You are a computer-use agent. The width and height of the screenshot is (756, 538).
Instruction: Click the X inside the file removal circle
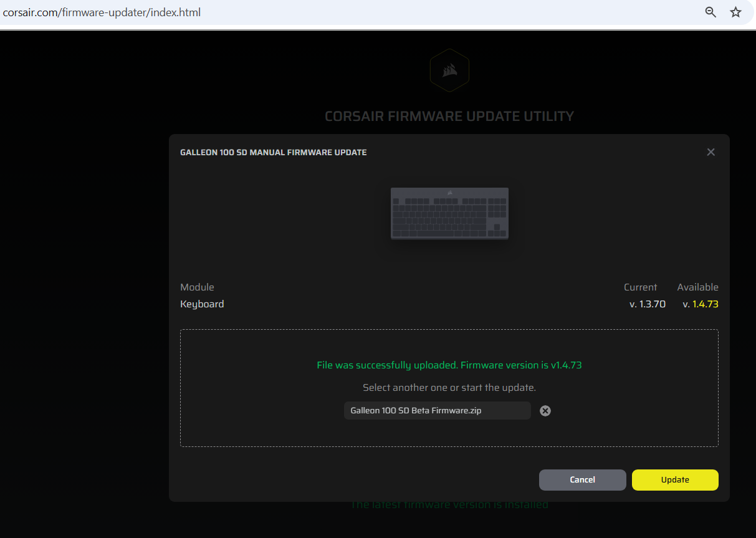coord(545,410)
